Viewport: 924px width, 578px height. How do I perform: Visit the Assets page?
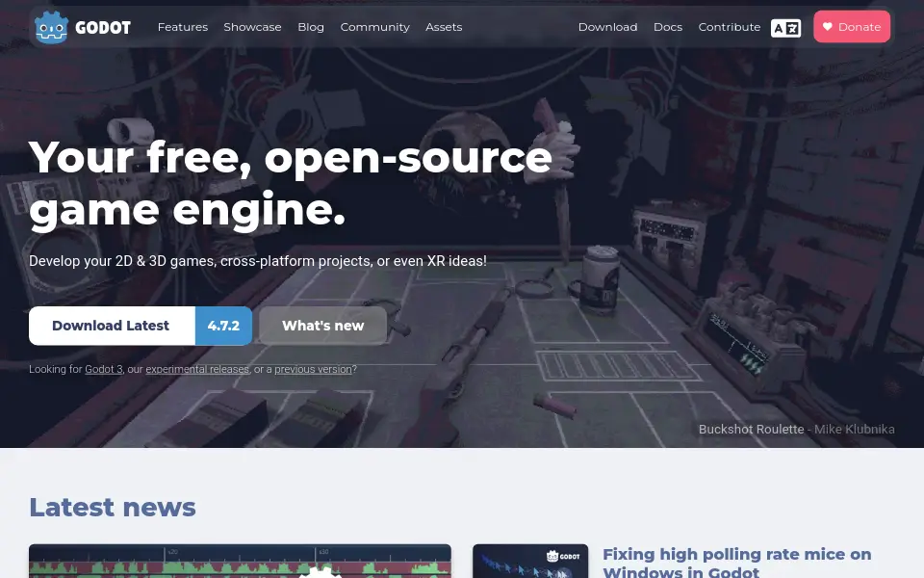(444, 27)
